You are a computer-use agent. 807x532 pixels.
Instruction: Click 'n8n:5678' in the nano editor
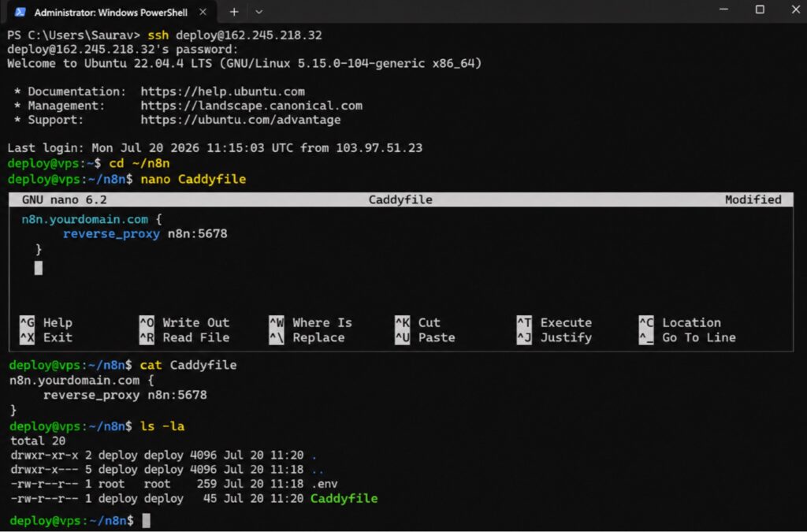click(198, 233)
